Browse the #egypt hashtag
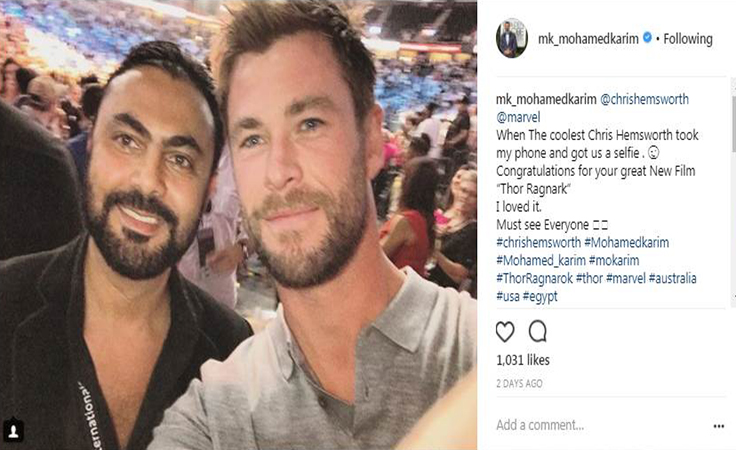 (540, 297)
